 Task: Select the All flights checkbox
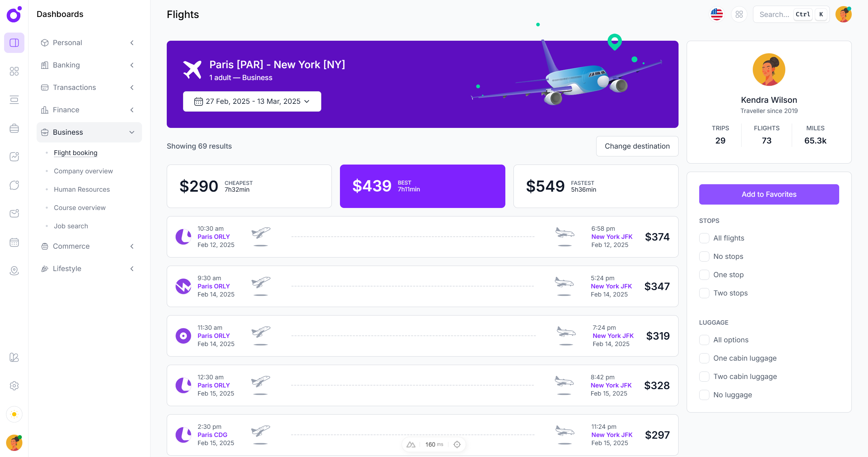tap(704, 238)
